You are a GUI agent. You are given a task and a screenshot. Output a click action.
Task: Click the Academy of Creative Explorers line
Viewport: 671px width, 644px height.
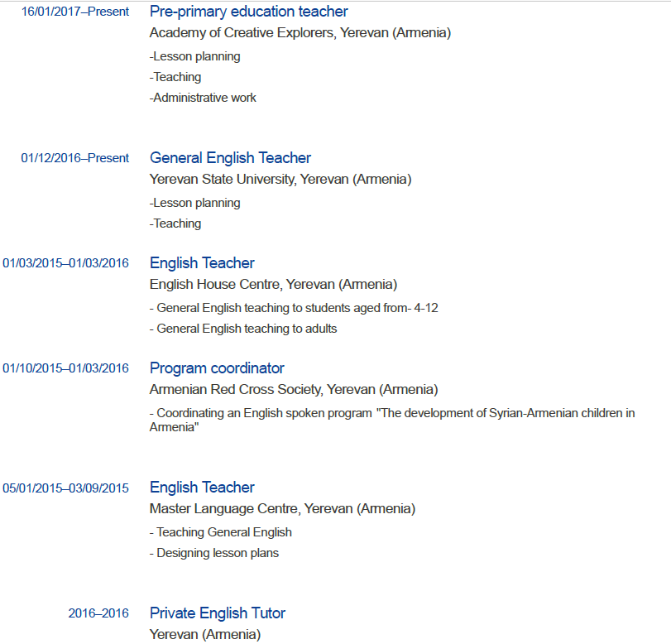(x=300, y=33)
